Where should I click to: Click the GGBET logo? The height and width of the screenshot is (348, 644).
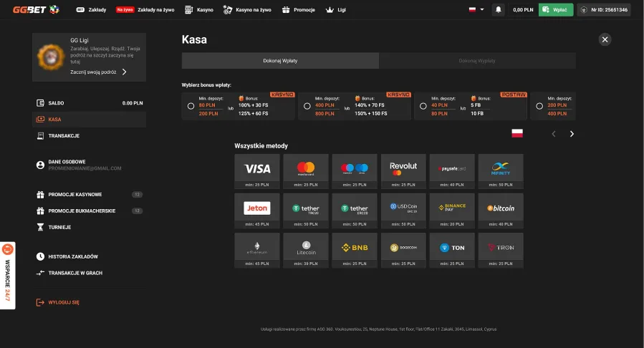[x=36, y=9]
